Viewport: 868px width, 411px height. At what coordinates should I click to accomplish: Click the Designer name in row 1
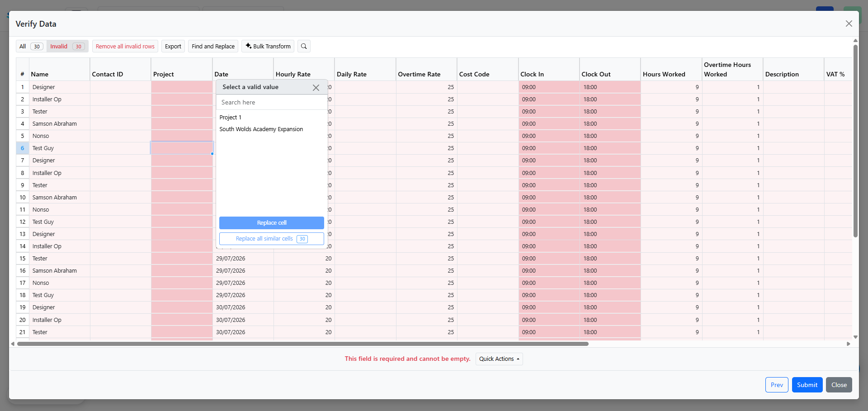44,87
